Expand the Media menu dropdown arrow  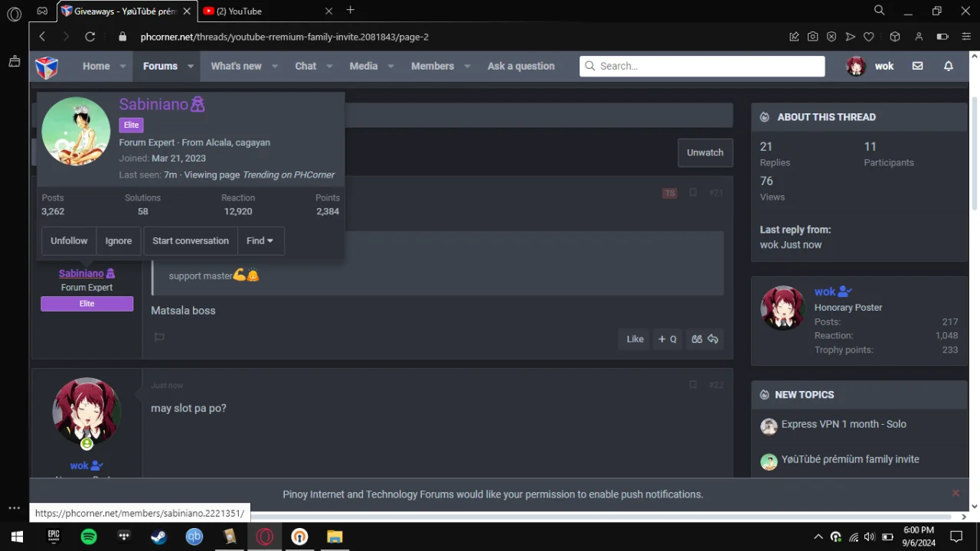pos(390,67)
